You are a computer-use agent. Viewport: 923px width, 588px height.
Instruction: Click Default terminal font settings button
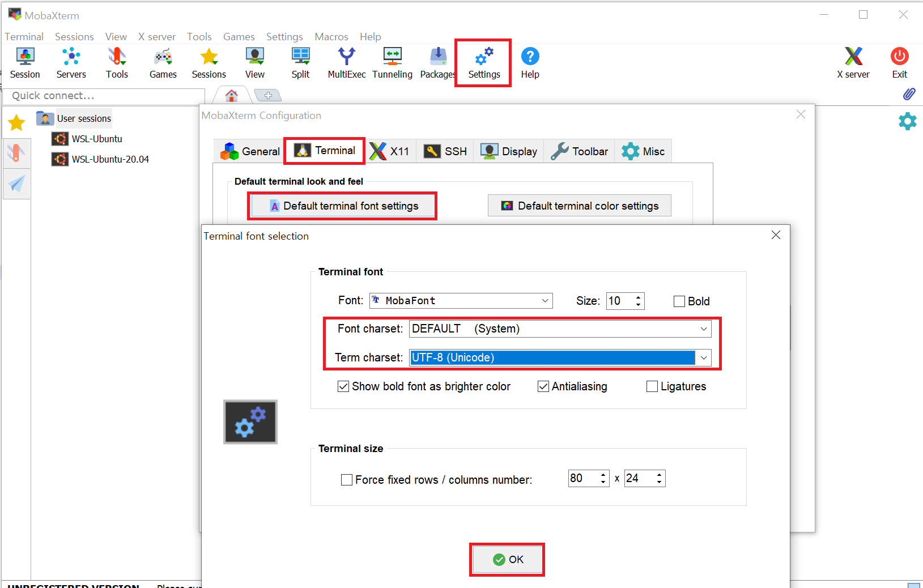342,206
